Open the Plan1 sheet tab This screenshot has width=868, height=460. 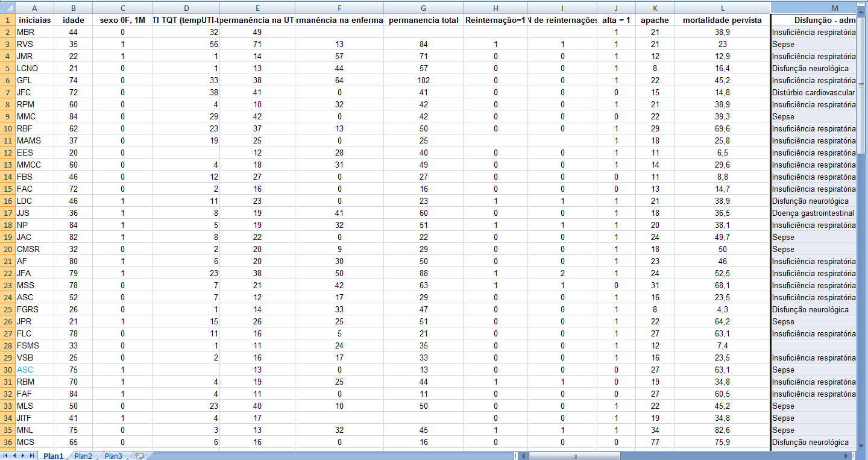click(x=54, y=456)
